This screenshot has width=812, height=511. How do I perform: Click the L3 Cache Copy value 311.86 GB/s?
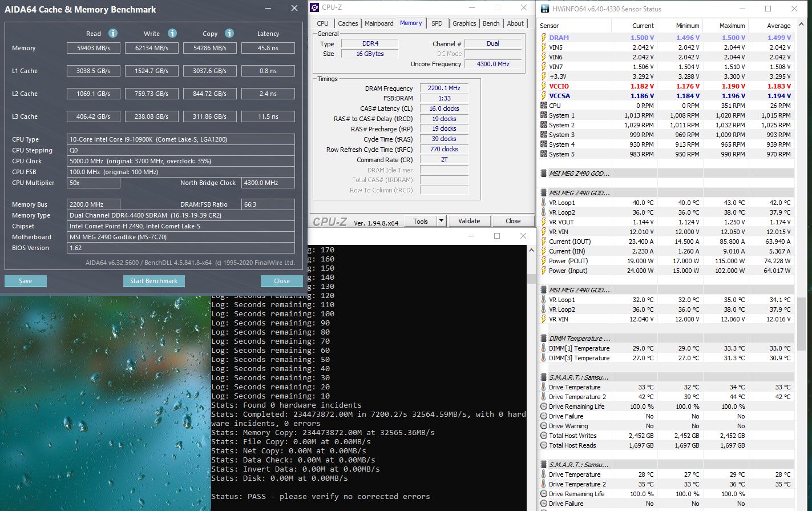(210, 116)
